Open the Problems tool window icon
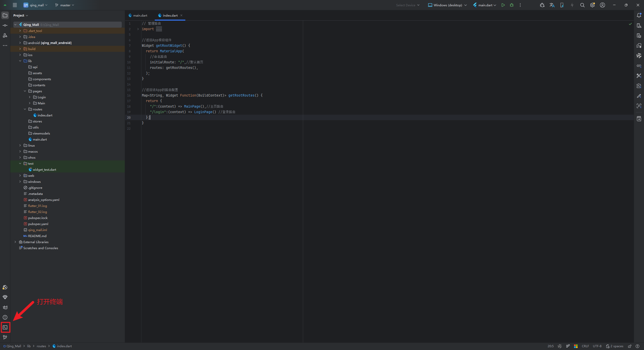644x350 pixels. (5, 317)
